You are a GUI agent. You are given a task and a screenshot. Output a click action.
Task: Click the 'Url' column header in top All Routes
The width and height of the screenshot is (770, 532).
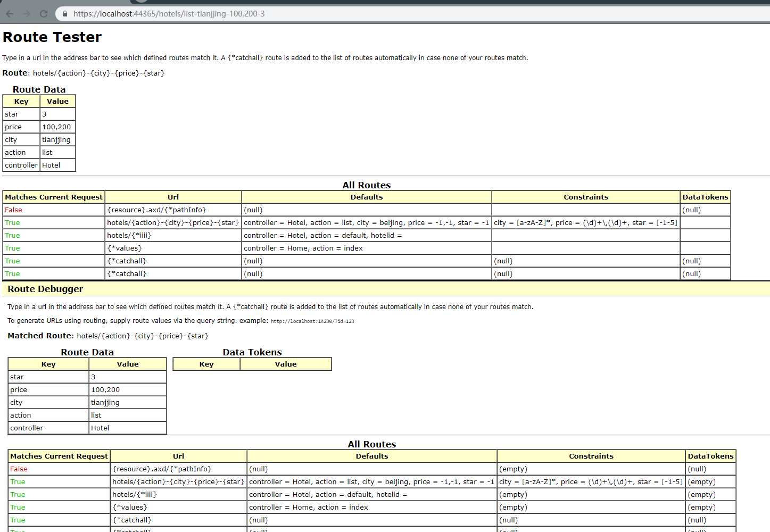tap(173, 197)
